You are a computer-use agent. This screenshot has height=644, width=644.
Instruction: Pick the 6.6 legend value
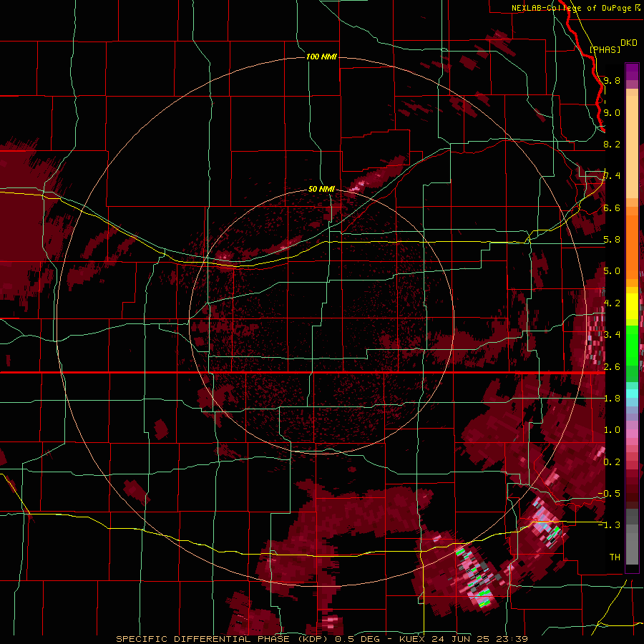[x=612, y=208]
